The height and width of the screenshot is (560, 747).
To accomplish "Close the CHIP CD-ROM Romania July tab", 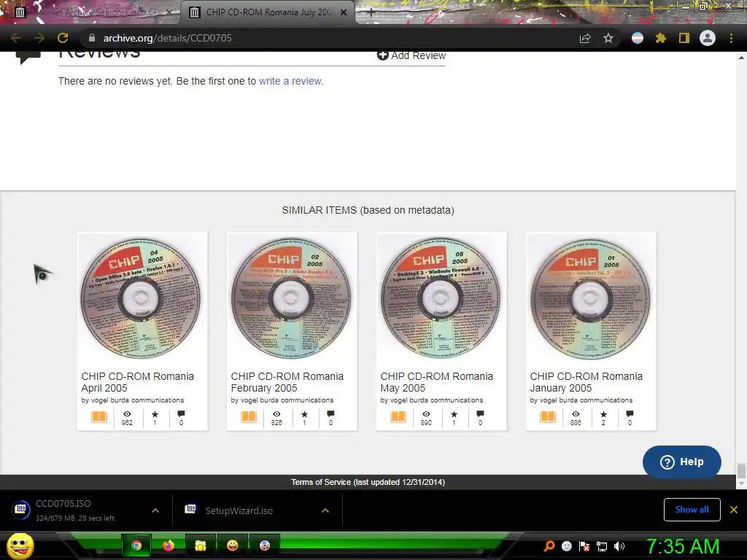I will pos(344,12).
